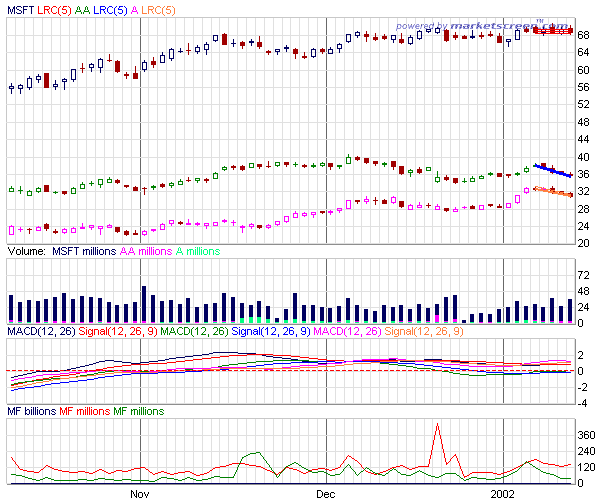This screenshot has width=600, height=500.
Task: Click the 48 volume axis label
Action: (583, 292)
